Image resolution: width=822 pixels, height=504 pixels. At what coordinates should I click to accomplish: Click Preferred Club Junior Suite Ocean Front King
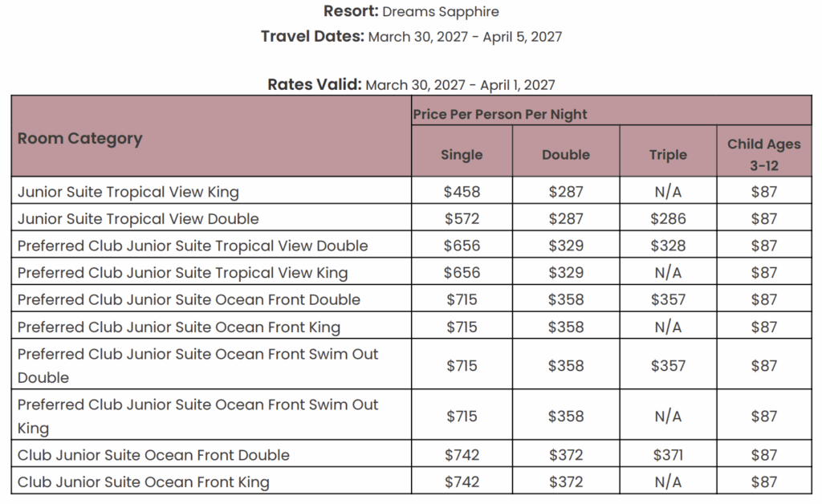(179, 327)
